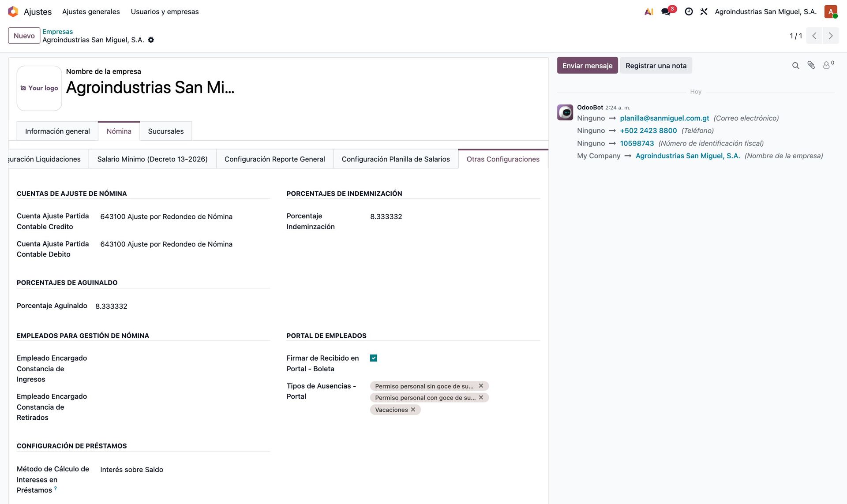Open the chat messages icon with badge
Image resolution: width=847 pixels, height=504 pixels.
coord(666,11)
